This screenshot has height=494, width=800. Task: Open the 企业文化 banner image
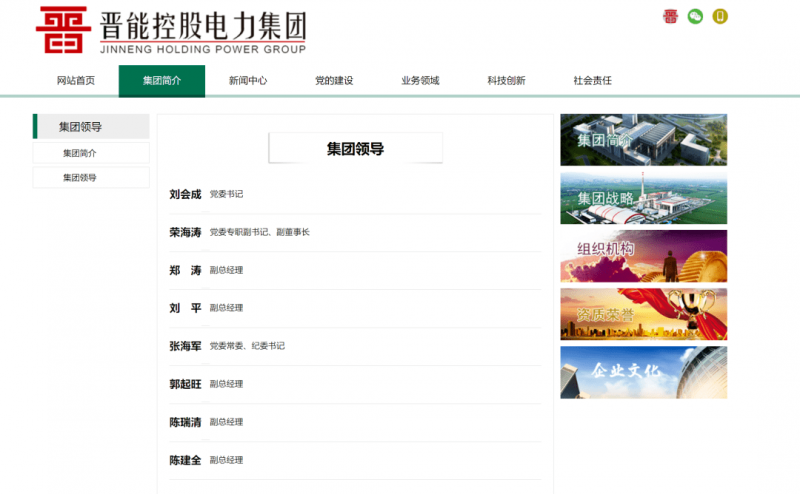[x=643, y=372]
